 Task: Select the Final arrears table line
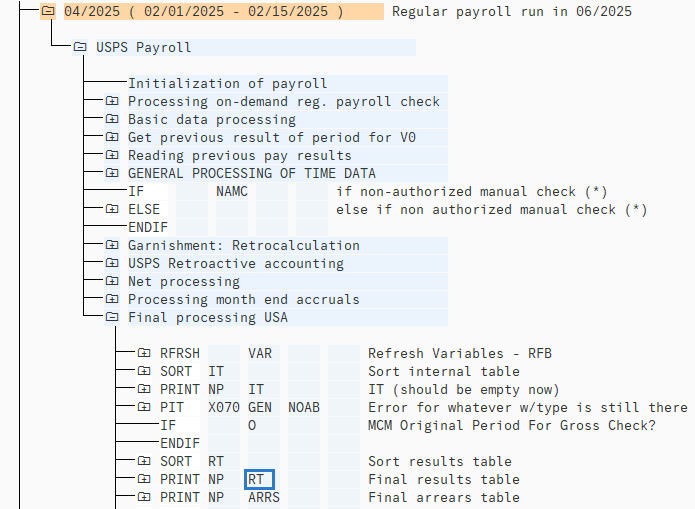(x=443, y=498)
